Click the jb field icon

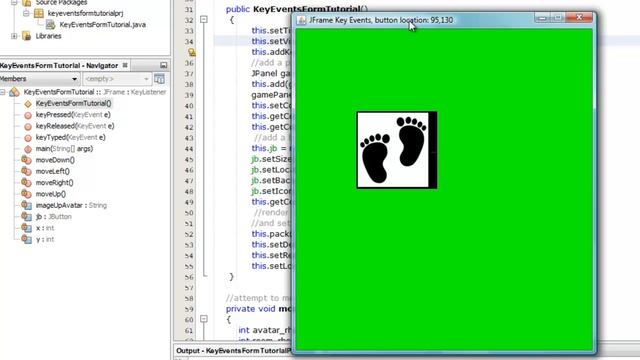tap(27, 217)
